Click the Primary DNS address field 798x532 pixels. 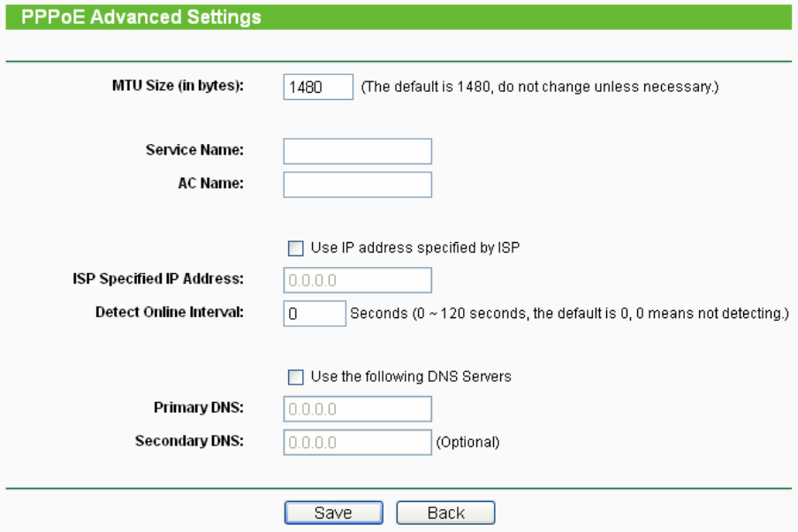tap(357, 409)
